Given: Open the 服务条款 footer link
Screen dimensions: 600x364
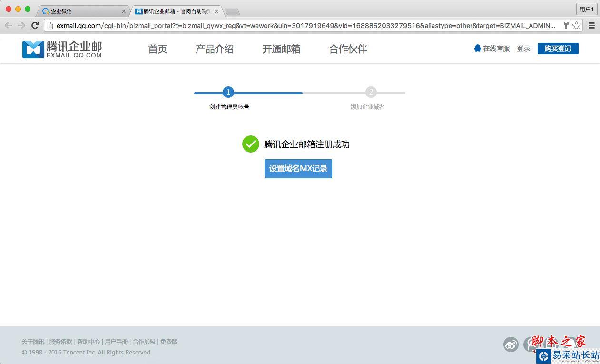Looking at the screenshot, I should 61,342.
